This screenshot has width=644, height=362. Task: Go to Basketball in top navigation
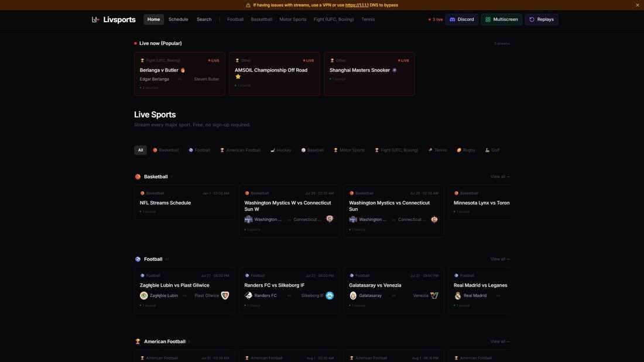pos(262,19)
